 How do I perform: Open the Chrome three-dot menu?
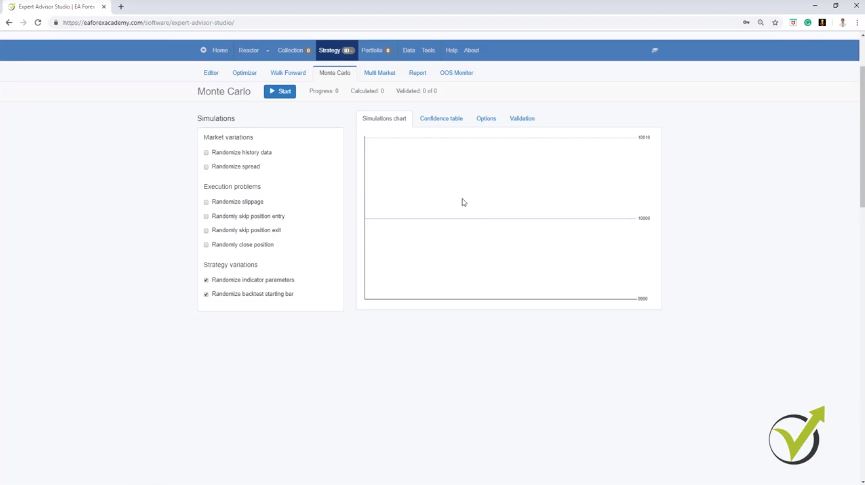coord(857,22)
